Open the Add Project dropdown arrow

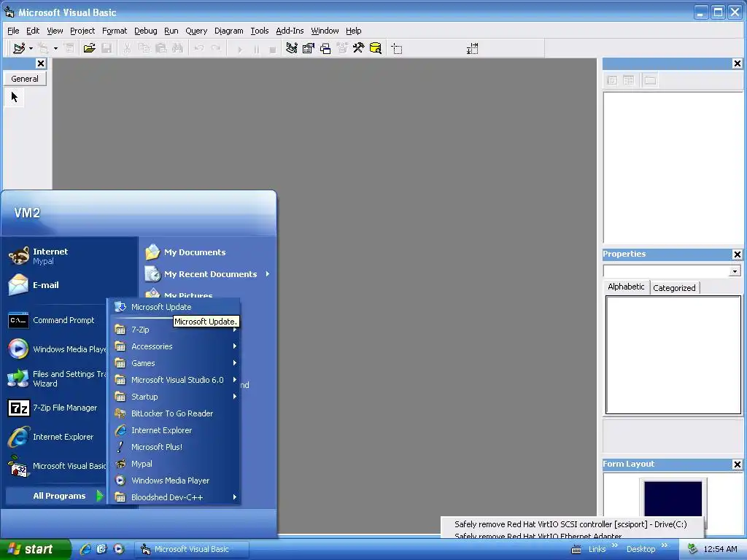pyautogui.click(x=31, y=48)
